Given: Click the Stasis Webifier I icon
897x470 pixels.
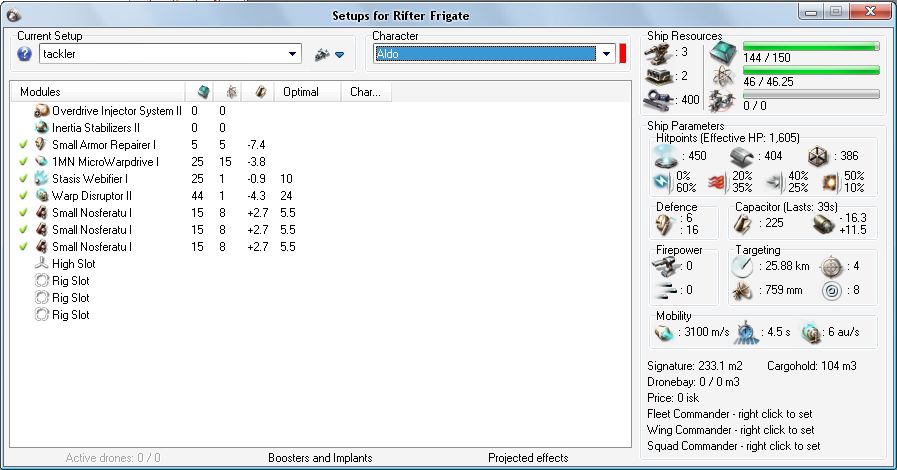Looking at the screenshot, I should [x=41, y=178].
